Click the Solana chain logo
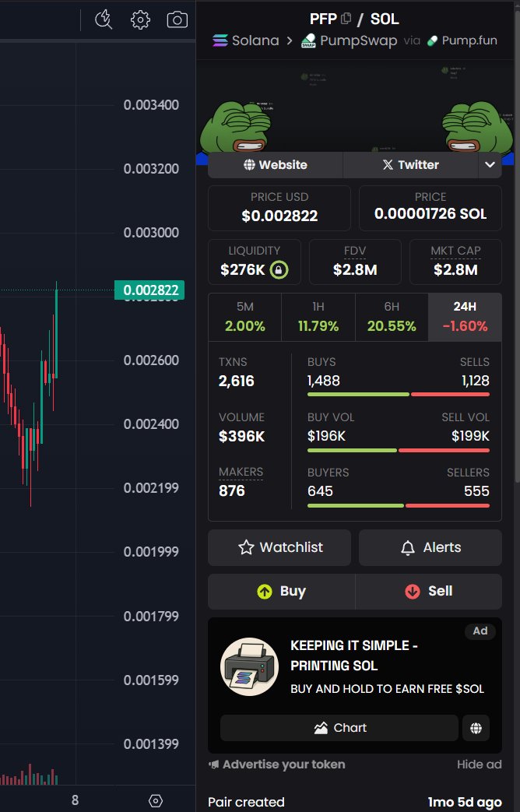 (220, 40)
